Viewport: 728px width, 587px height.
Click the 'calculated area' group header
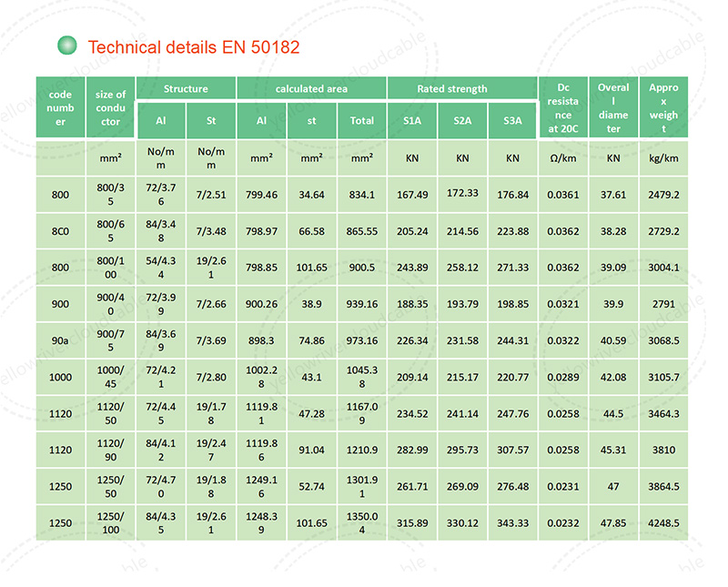pos(311,88)
